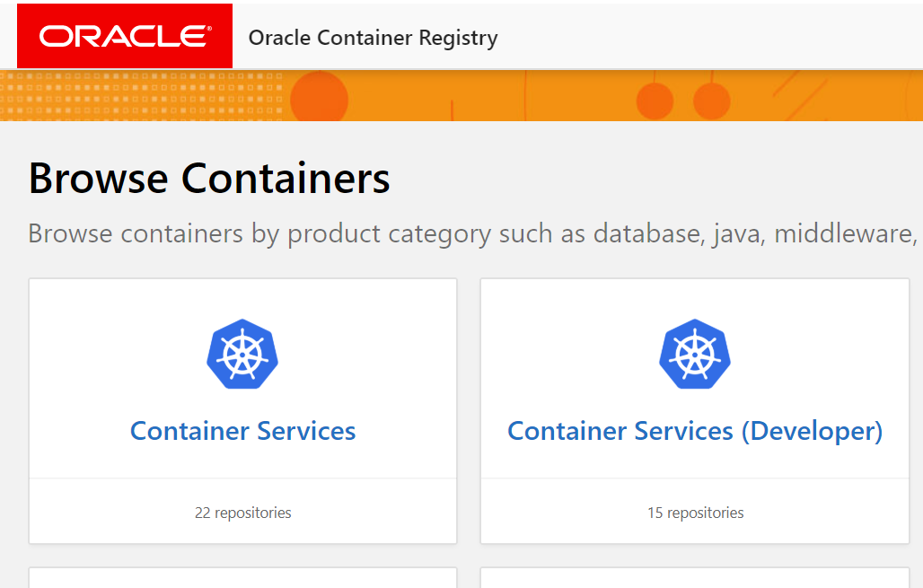Click the red Oracle logo in the header

point(124,36)
